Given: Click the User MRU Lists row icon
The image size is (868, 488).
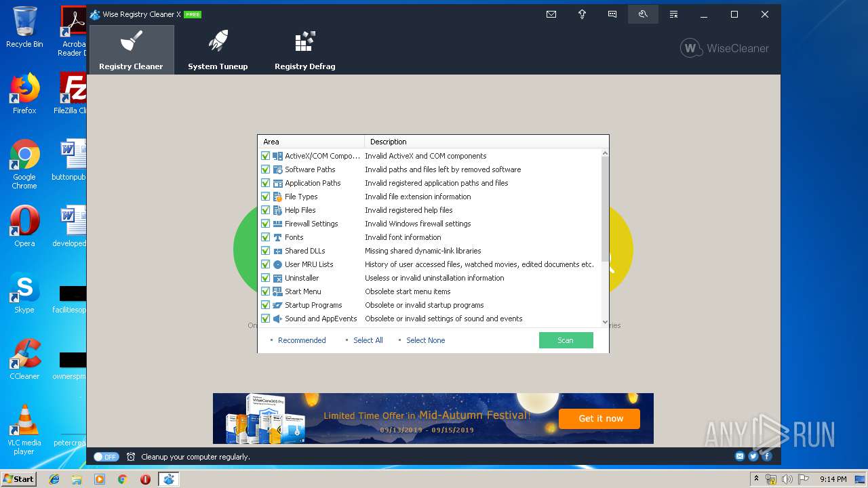Looking at the screenshot, I should coord(277,264).
